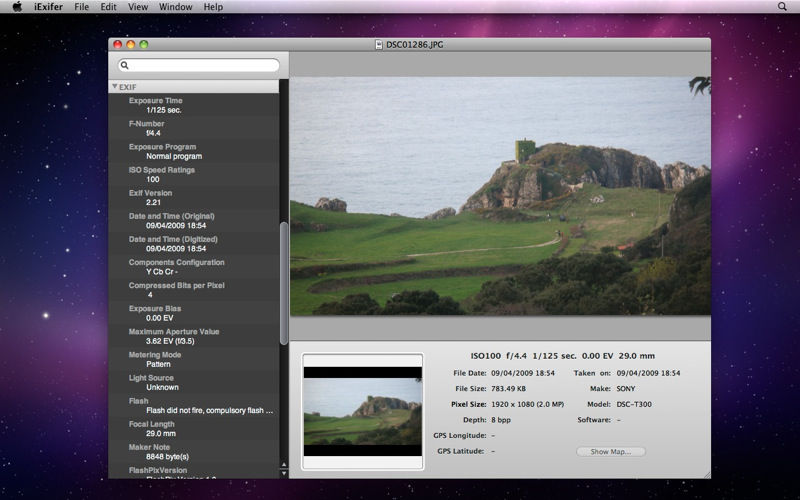Open the View menu
Viewport: 800px width, 500px height.
138,7
